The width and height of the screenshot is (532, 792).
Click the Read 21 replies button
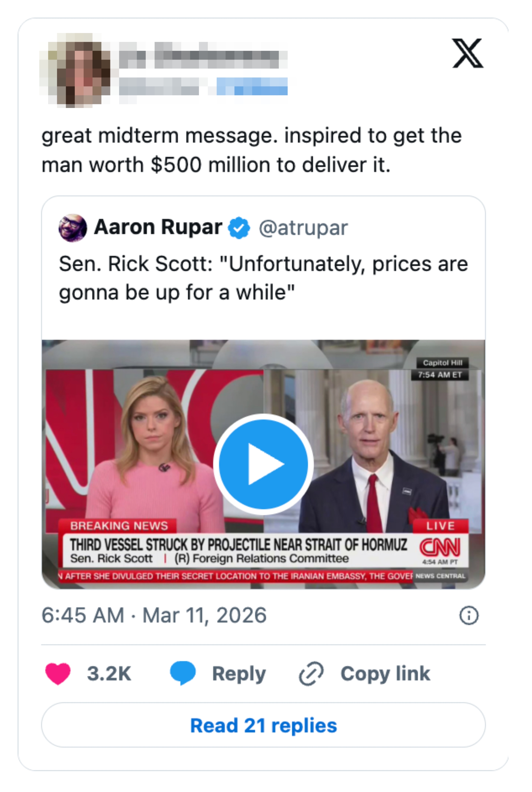[x=263, y=725]
